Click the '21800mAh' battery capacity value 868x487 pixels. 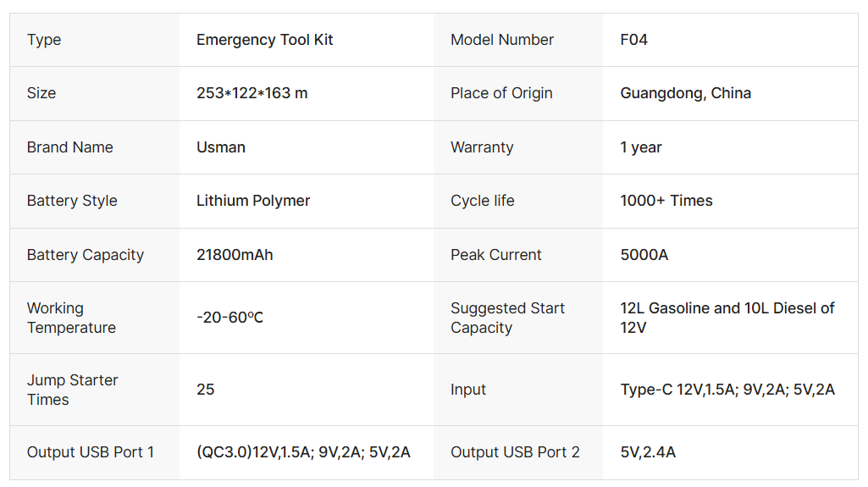tap(235, 255)
